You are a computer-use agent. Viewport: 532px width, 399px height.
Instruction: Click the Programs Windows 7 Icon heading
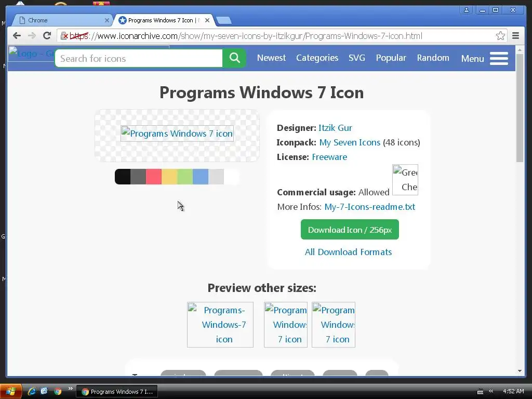(262, 92)
